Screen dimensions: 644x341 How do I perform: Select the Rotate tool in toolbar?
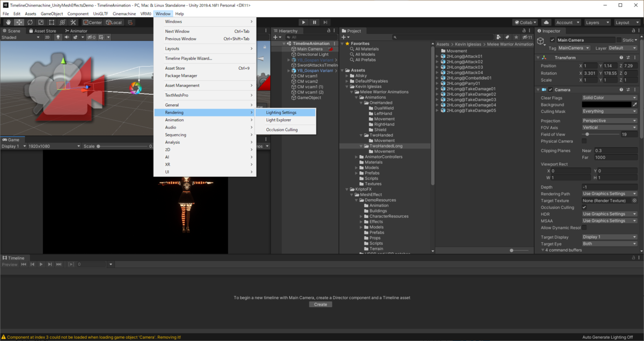(x=30, y=22)
